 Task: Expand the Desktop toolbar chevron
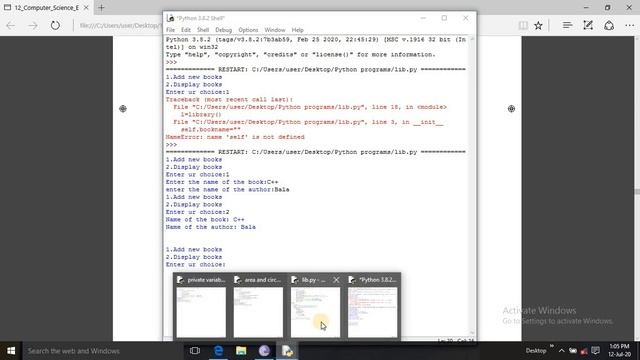coord(552,347)
